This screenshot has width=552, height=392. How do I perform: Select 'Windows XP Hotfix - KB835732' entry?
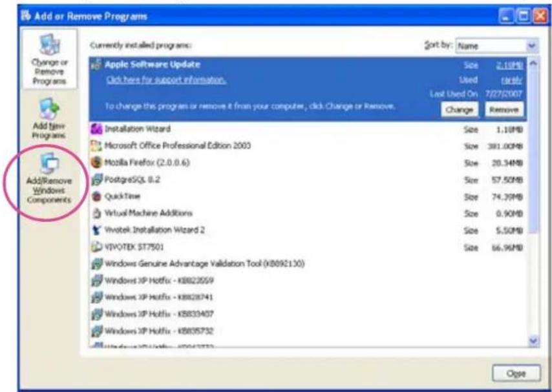(x=308, y=331)
